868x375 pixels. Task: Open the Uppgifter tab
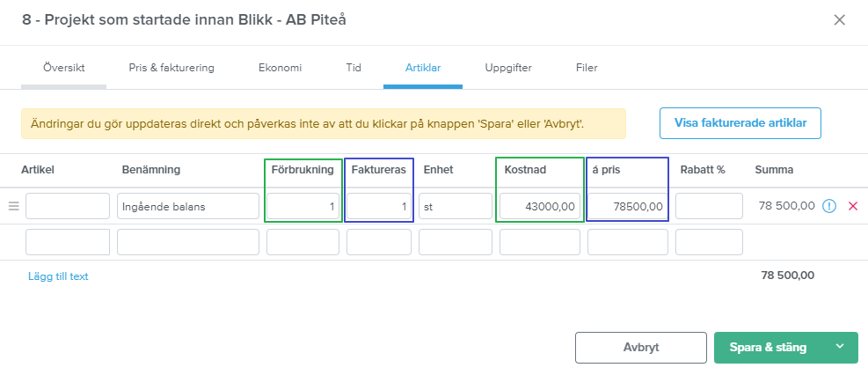(508, 68)
